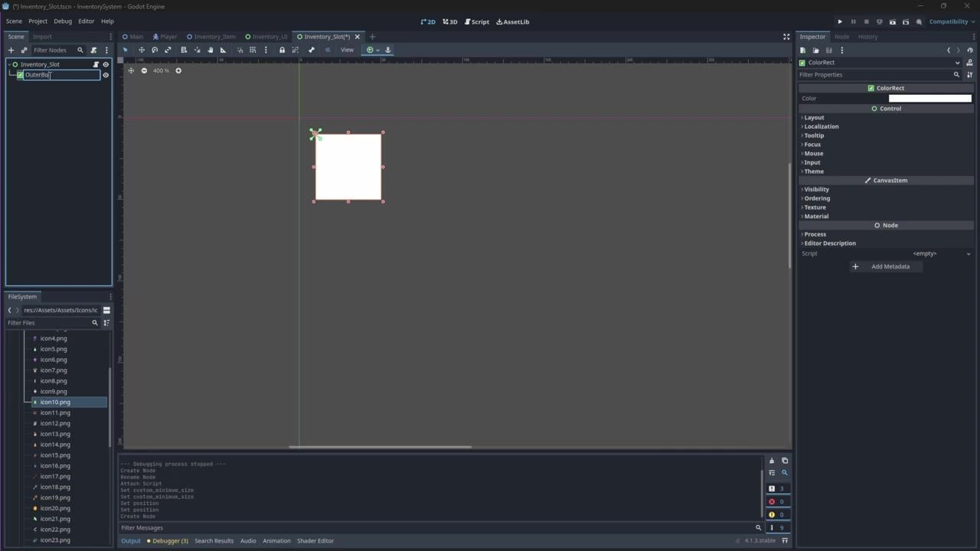Clear the output log with broom icon
This screenshot has width=980, height=551.
pos(772,461)
